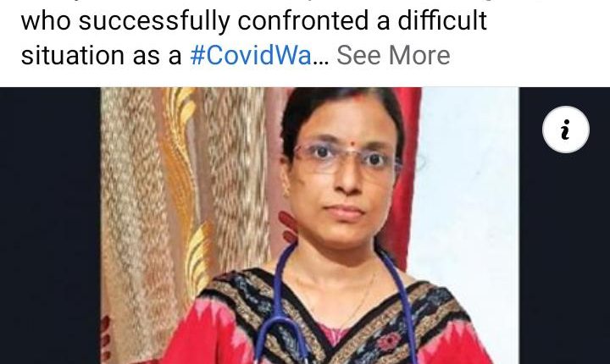Viewport: 610px width, 364px height.
Task: Open the doctor's photo in full view
Action: [x=310, y=225]
